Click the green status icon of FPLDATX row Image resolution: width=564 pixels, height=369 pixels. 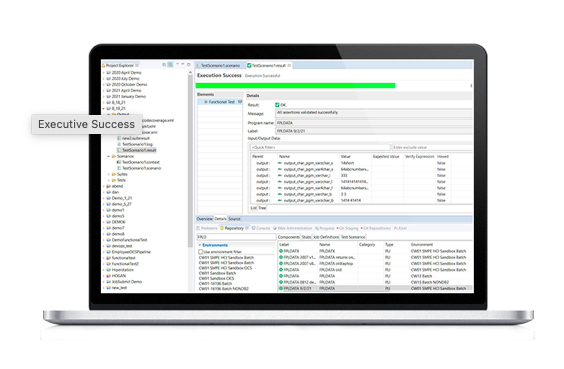pyautogui.click(x=281, y=251)
